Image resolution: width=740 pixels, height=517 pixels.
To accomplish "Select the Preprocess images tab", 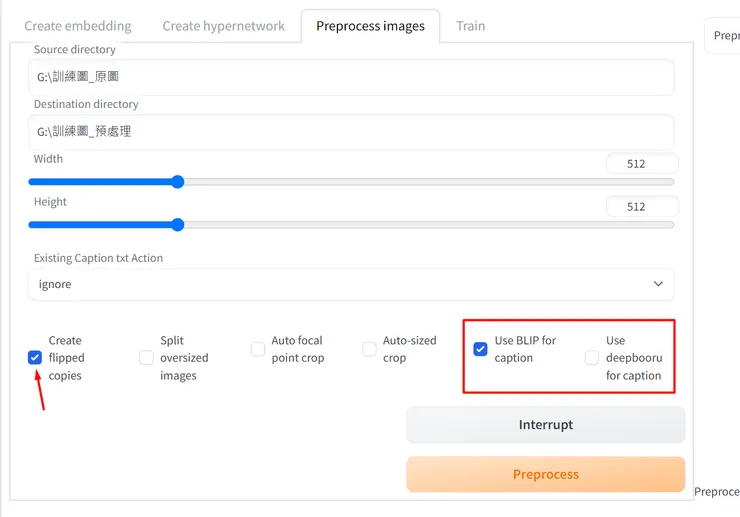I will click(370, 26).
